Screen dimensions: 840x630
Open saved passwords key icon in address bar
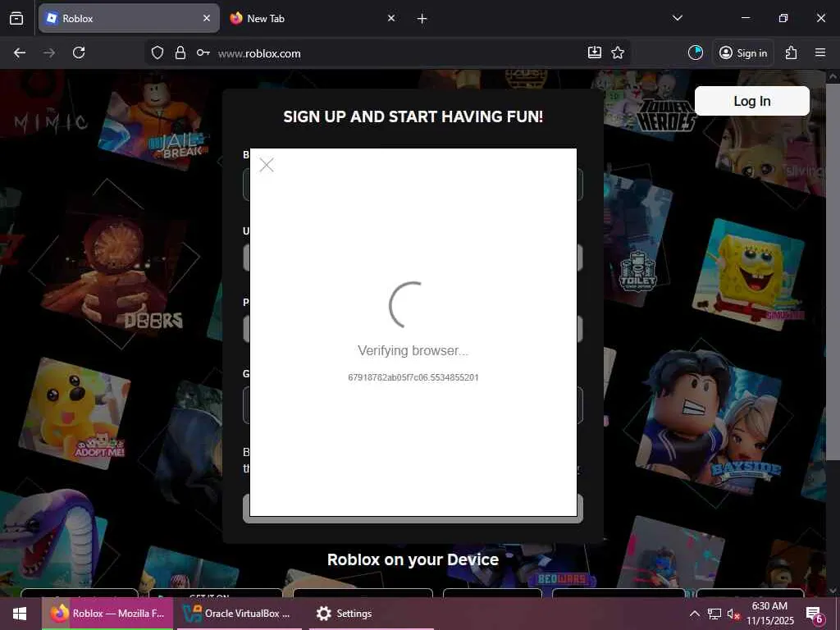[203, 52]
